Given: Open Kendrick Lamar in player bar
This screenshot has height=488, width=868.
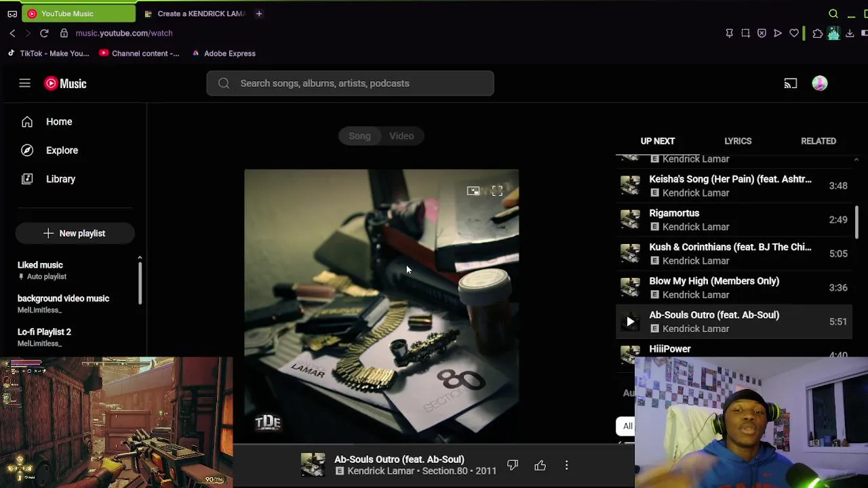Looking at the screenshot, I should pos(380,471).
